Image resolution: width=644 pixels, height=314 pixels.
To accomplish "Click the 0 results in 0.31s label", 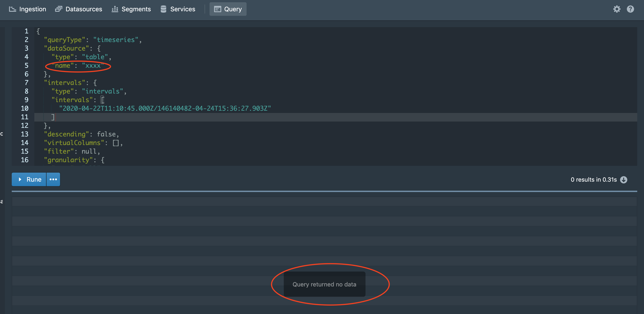I will click(x=593, y=179).
